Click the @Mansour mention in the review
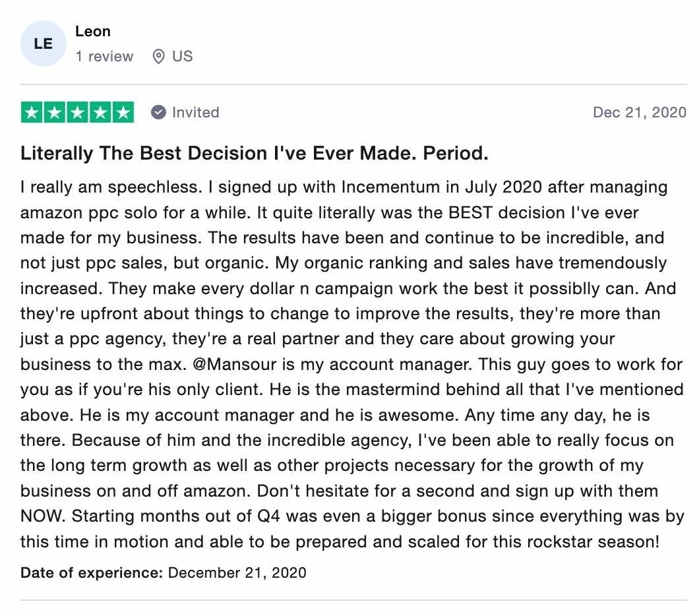 [235, 364]
